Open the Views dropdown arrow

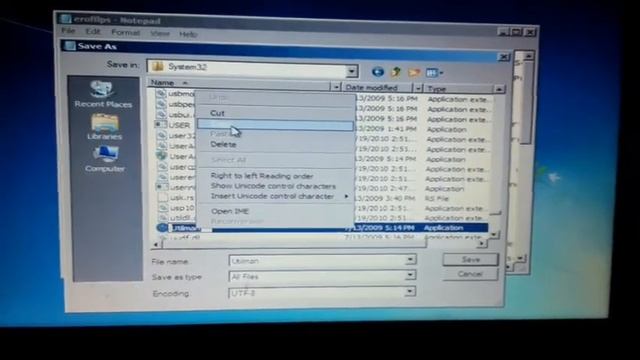441,73
